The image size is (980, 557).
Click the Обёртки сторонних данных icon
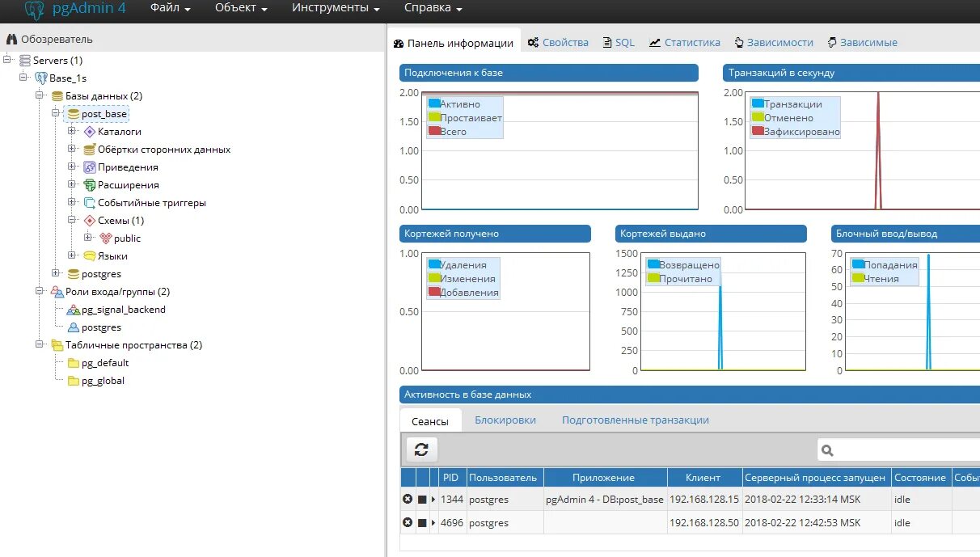(x=89, y=150)
